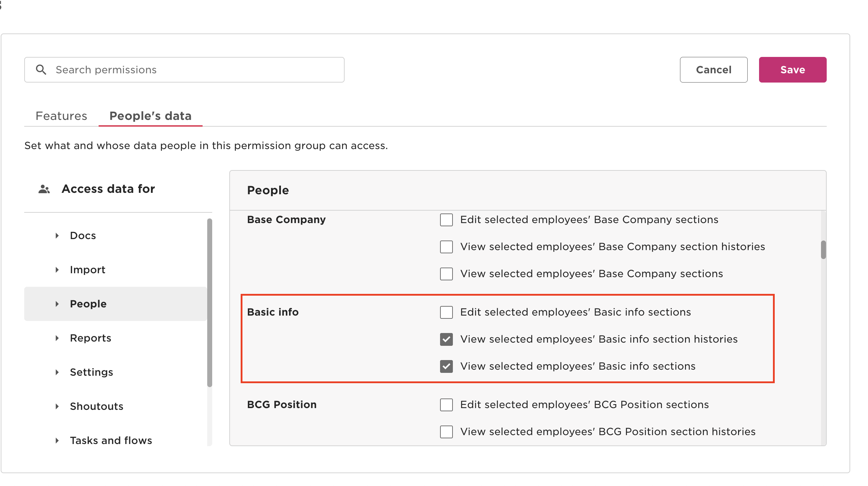
Task: Expand the Import section arrow
Action: click(x=57, y=270)
